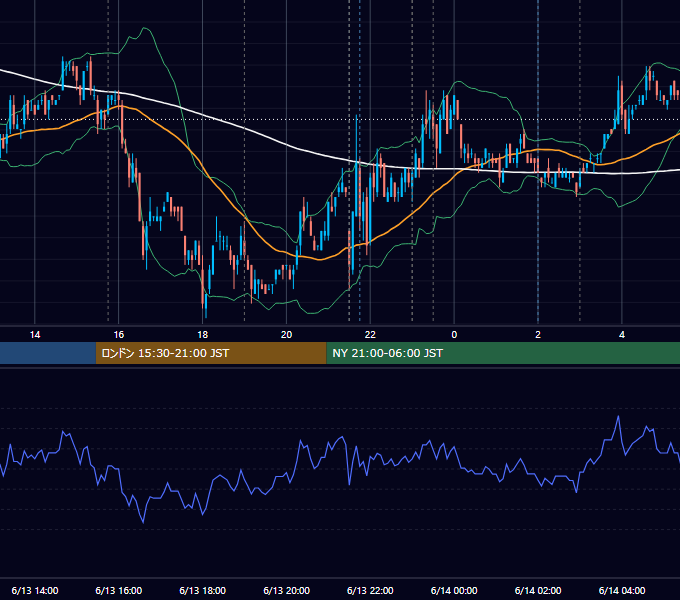Click the 6/14 00:00 date label

click(x=454, y=590)
